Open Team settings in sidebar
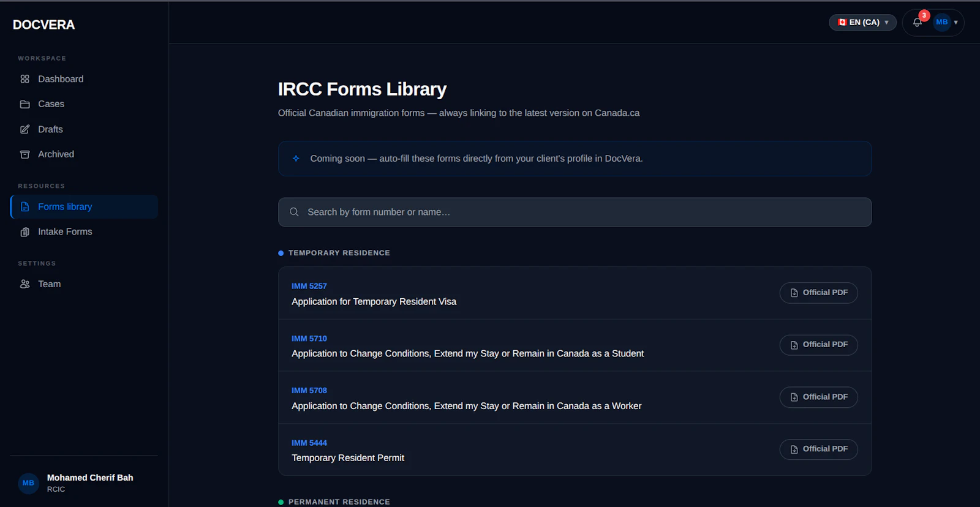This screenshot has height=507, width=980. [84, 284]
